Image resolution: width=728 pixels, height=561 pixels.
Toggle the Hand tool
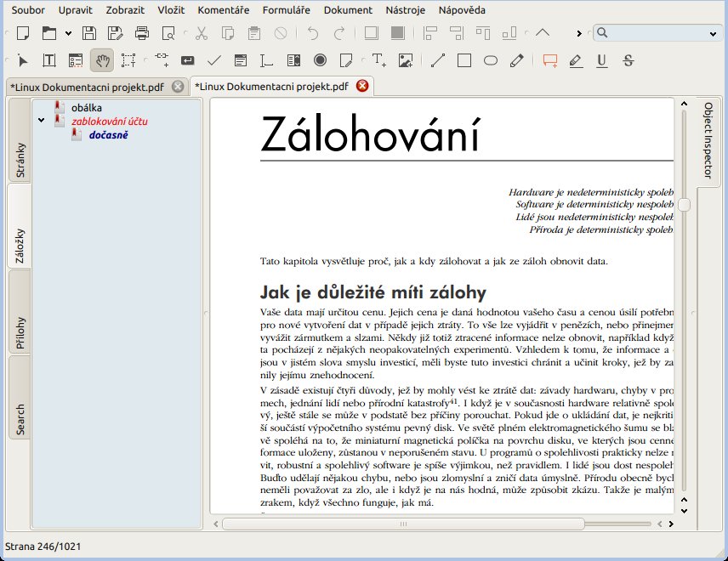pyautogui.click(x=102, y=60)
